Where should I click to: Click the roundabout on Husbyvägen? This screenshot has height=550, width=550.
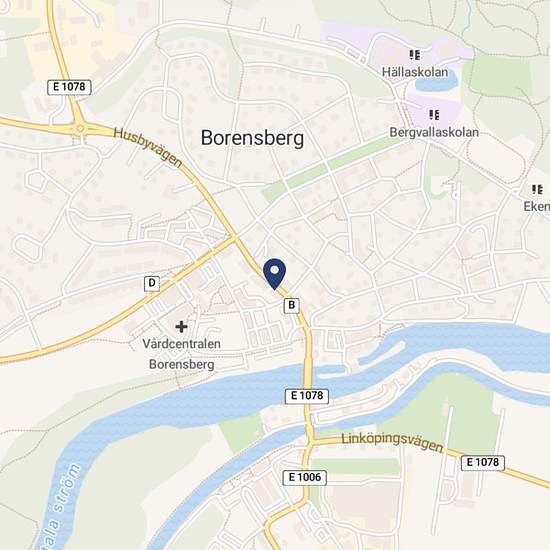pos(80,128)
